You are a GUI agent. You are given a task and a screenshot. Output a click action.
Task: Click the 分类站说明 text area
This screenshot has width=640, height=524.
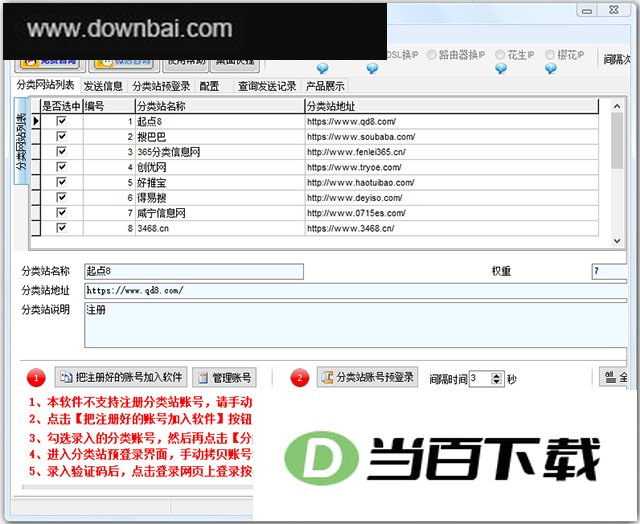pos(356,325)
